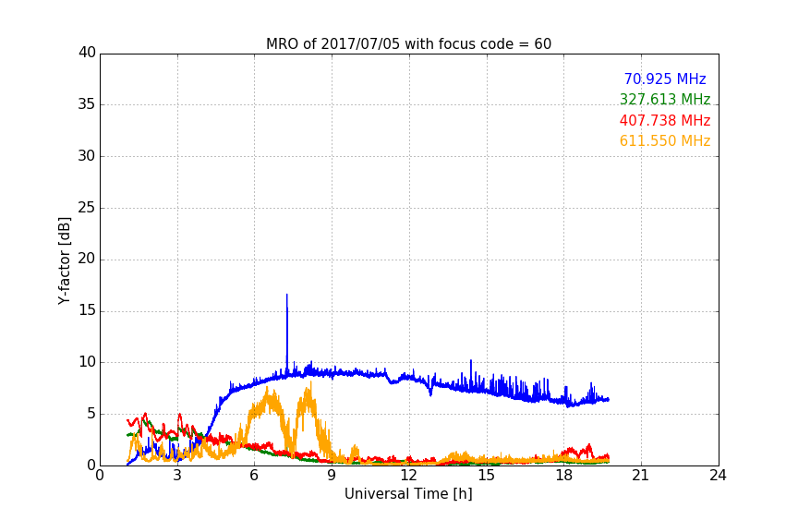Click the x-axis tick label 12
The width and height of the screenshot is (798, 532).
click(408, 476)
